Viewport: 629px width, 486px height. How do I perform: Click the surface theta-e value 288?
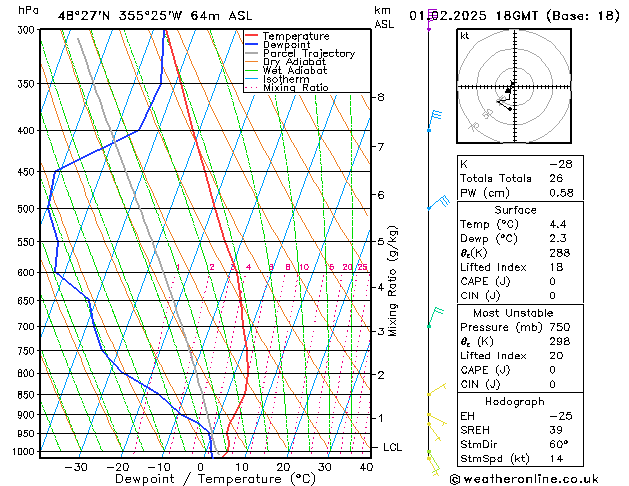coord(560,253)
